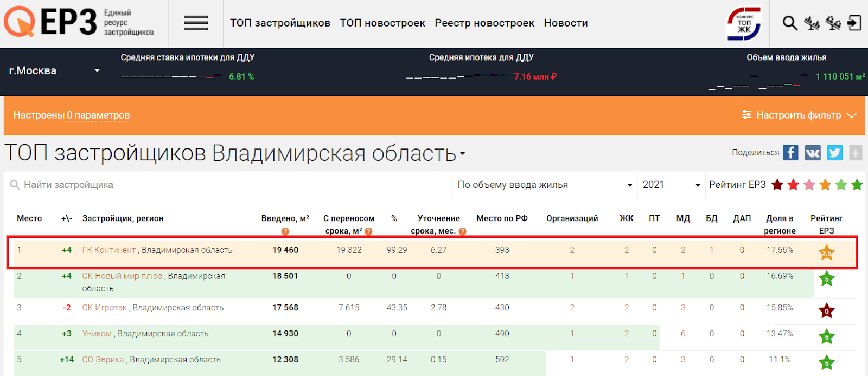Viewport: 868px width, 376px height.
Task: Open the ГК Континент developer link
Action: (x=109, y=250)
